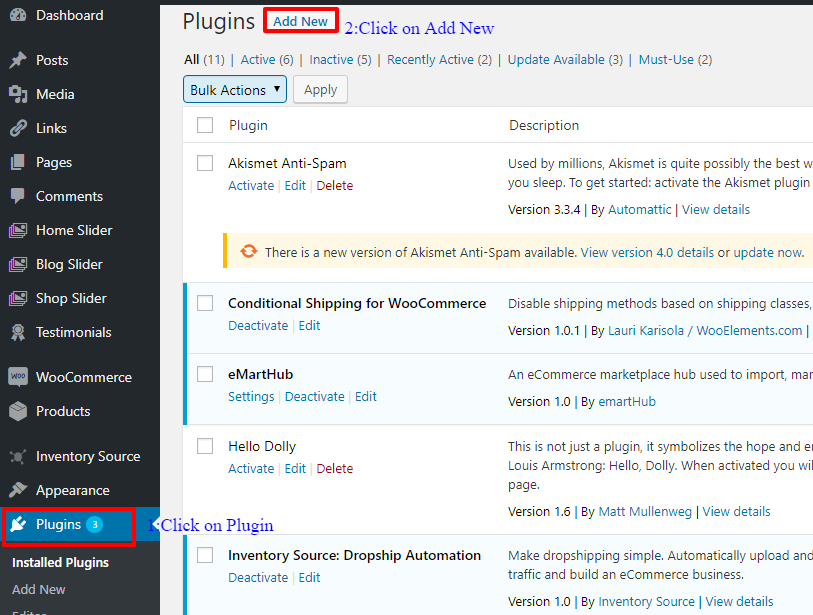Activate the Hello Dolly plugin
Image resolution: width=813 pixels, height=615 pixels.
click(251, 469)
